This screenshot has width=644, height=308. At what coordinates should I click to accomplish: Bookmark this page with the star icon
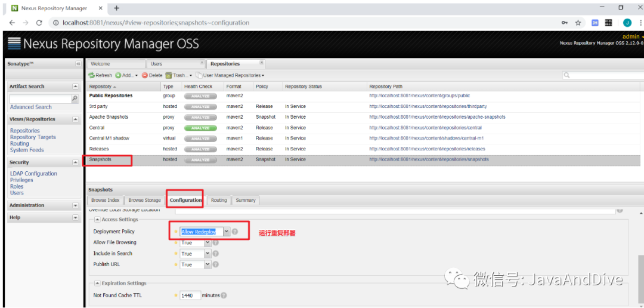pos(578,23)
